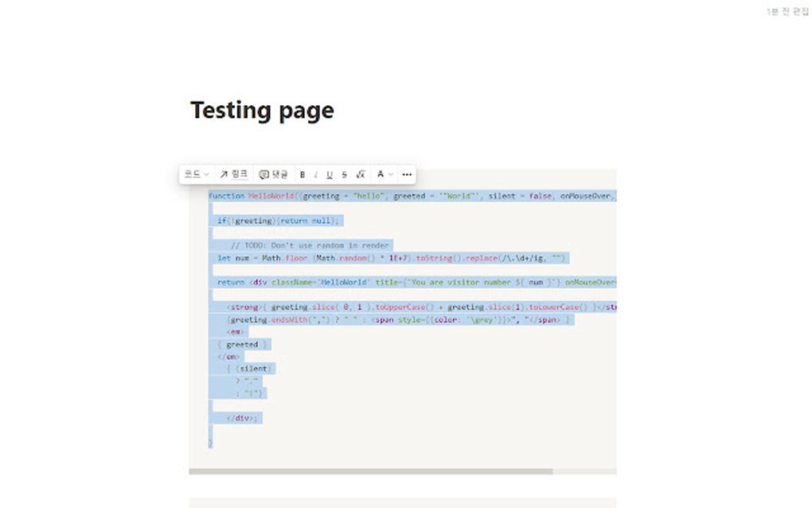The width and height of the screenshot is (812, 508).
Task: Click the horizontal scrollbar of code block
Action: 371,471
